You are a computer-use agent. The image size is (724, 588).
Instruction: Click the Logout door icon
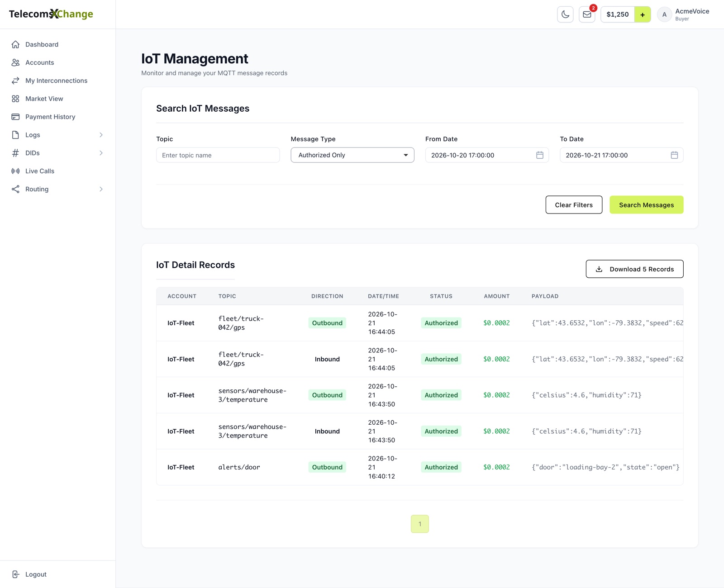[x=15, y=574]
